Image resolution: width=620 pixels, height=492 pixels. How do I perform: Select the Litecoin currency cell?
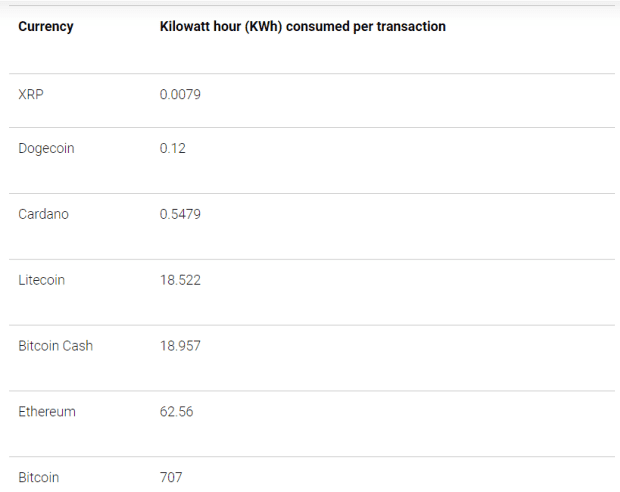coord(42,280)
